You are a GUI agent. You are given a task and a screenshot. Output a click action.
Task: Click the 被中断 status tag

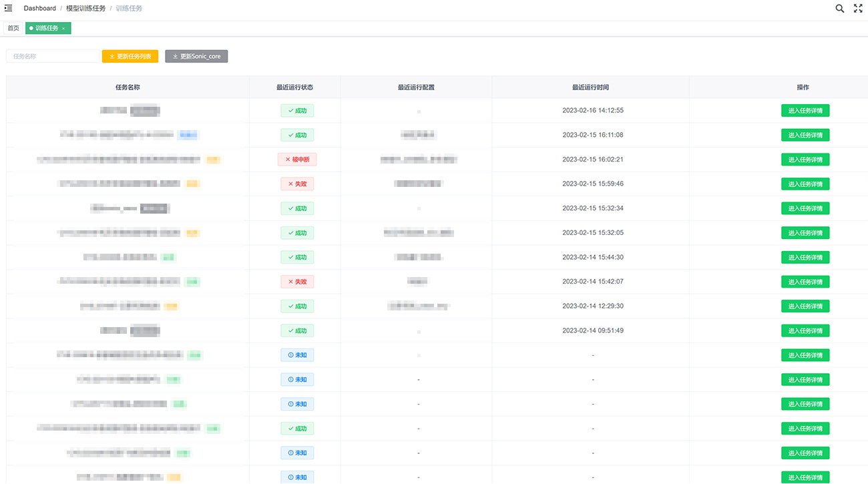point(297,160)
